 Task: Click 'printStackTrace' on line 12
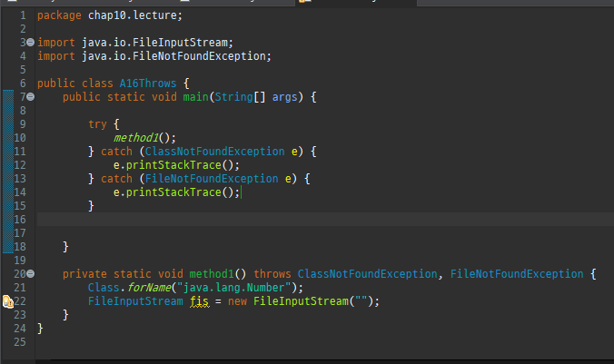[x=173, y=165]
